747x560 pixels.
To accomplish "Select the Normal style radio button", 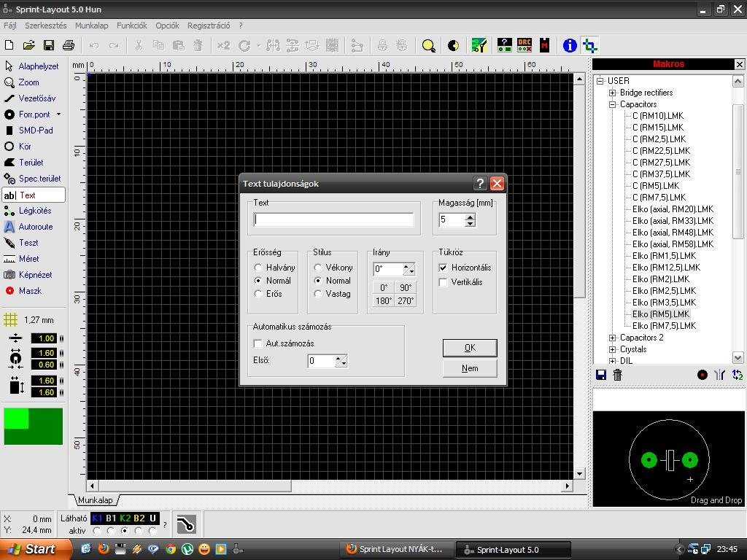I will [318, 281].
